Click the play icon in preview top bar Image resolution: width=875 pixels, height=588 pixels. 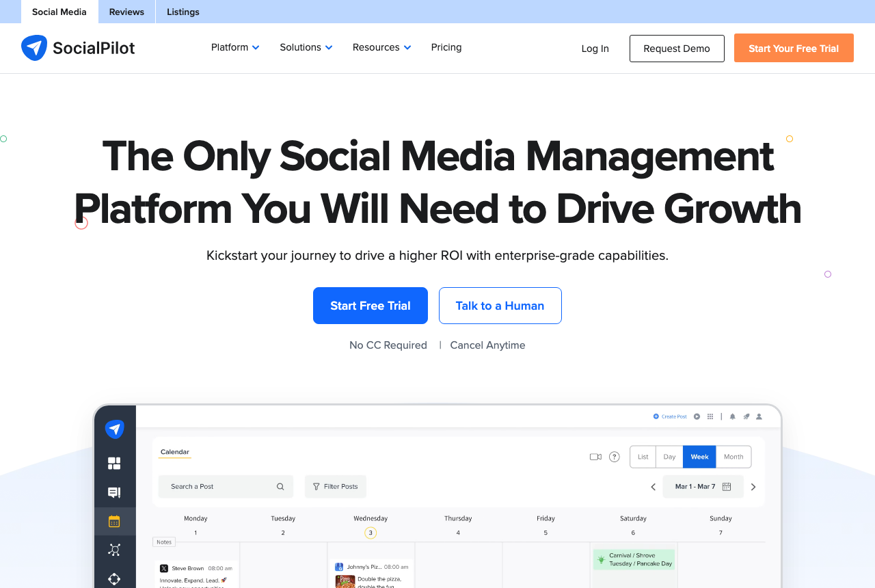click(x=697, y=416)
